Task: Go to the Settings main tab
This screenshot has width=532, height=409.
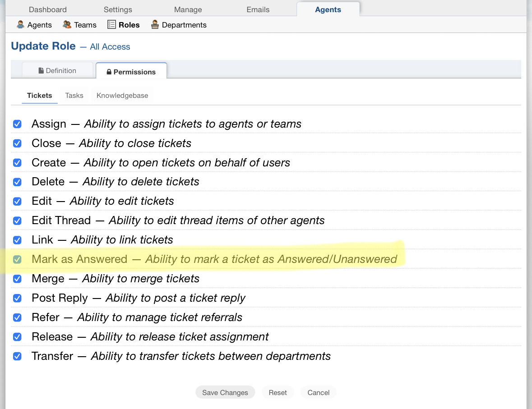Action: pos(118,9)
